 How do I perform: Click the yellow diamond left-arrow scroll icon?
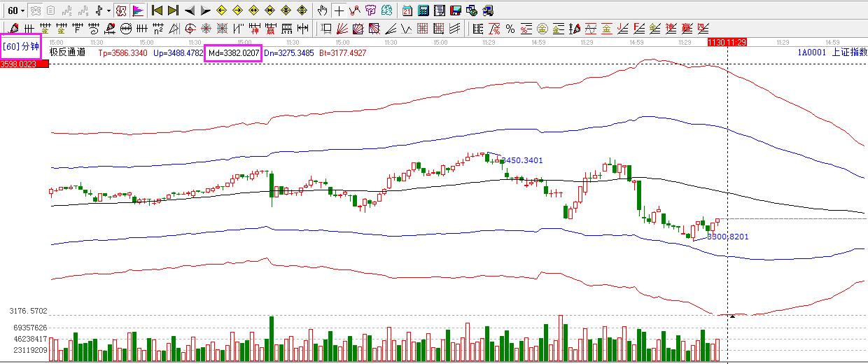pyautogui.click(x=221, y=10)
